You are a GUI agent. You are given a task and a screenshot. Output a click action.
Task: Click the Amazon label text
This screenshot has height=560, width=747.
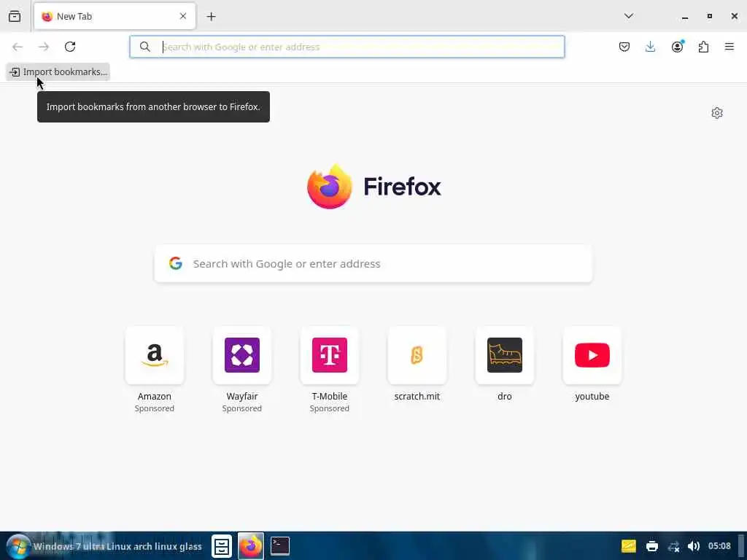(155, 396)
